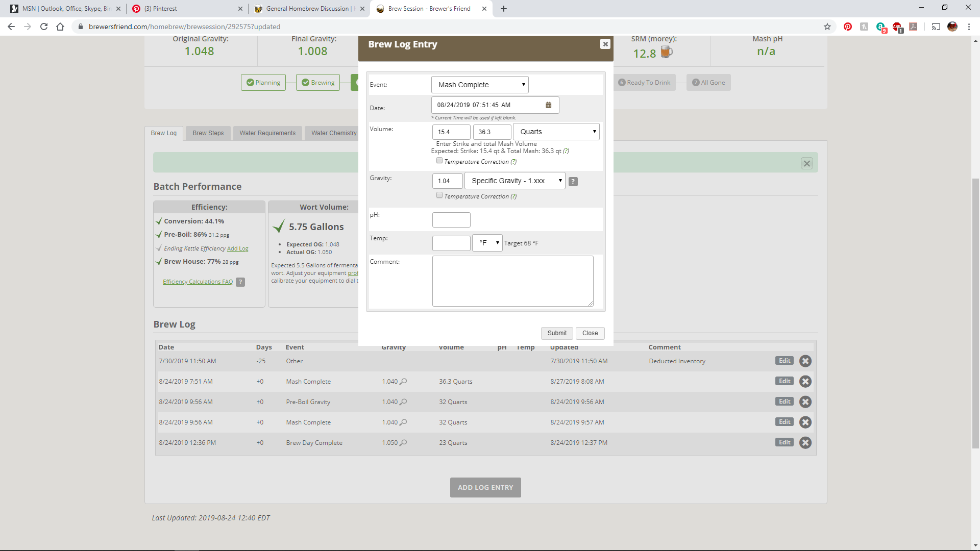The height and width of the screenshot is (551, 980).
Task: Delete the Brew Day Complete log entry
Action: 805,443
